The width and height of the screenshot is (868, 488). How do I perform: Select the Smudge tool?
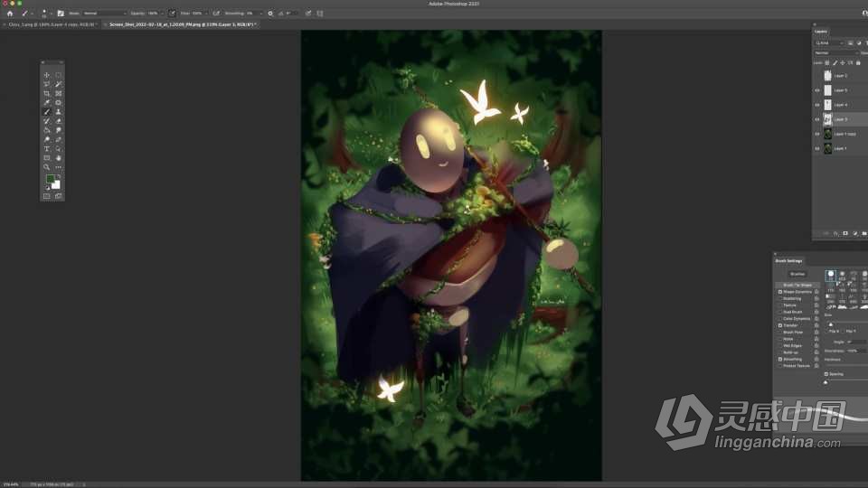(58, 130)
